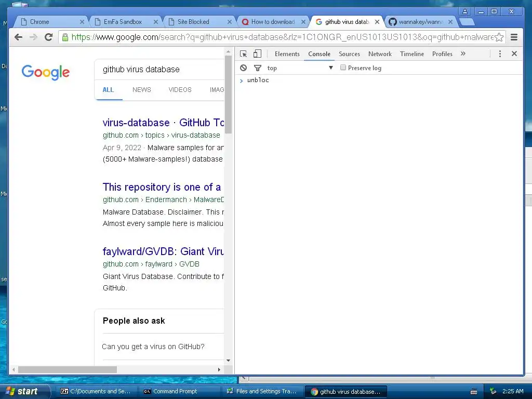The image size is (532, 399).
Task: Click the page vertical scrollbar thumb
Action: 229,95
